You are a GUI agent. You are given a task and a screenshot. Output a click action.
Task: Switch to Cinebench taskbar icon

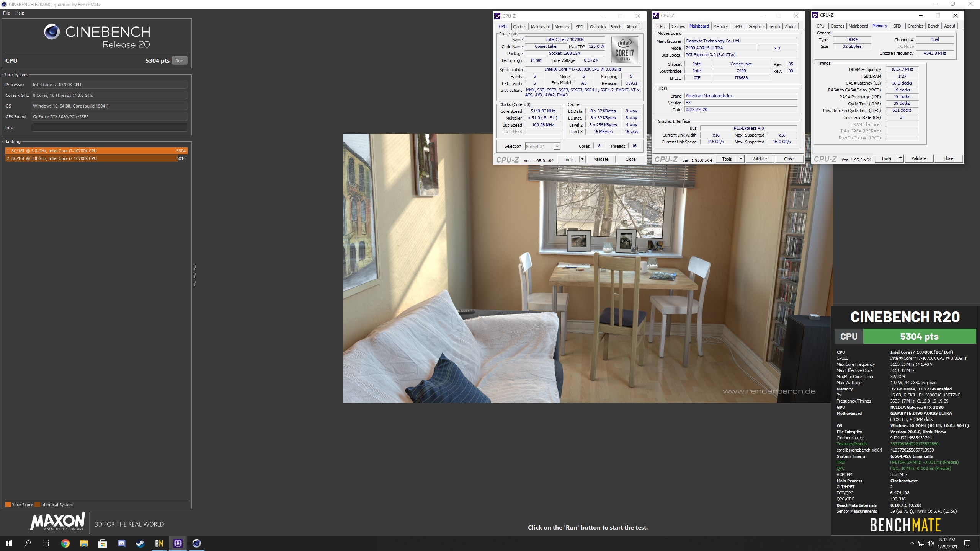196,543
